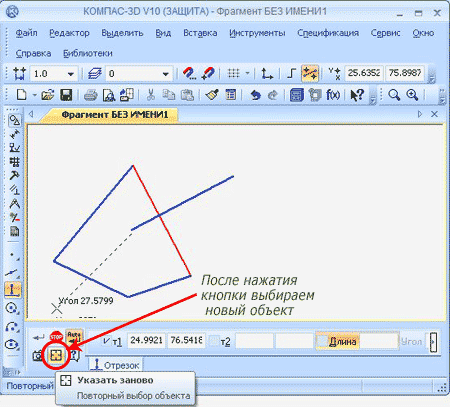Click the Print icon in toolbar
Screen dimensions: 450x407
click(90, 95)
